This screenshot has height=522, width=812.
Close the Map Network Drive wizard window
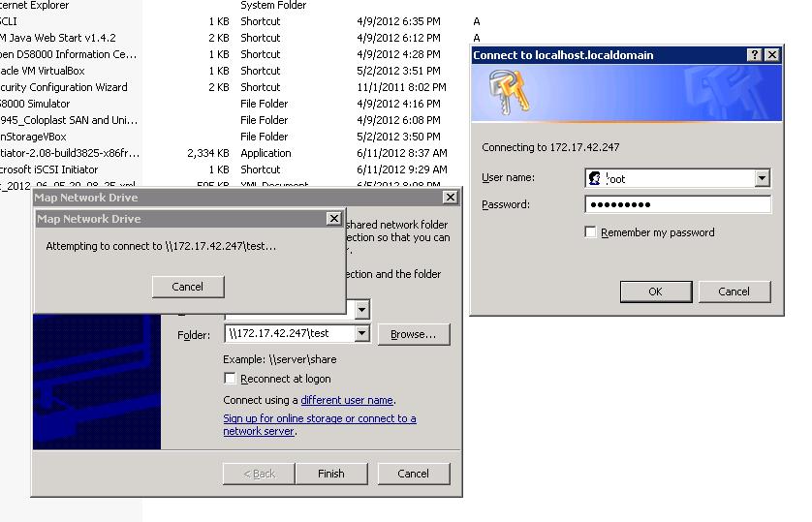point(450,198)
